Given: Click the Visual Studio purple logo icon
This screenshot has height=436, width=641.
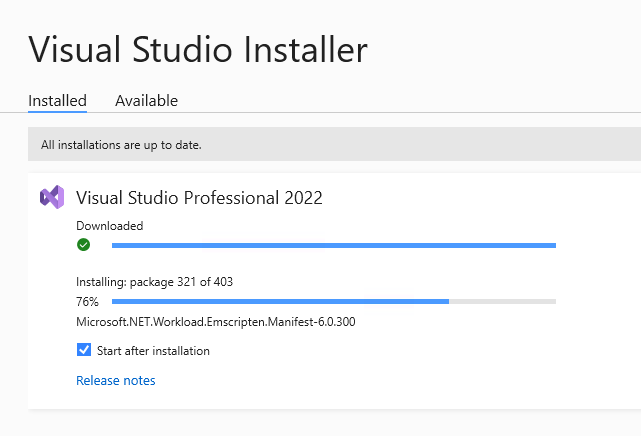Looking at the screenshot, I should tap(52, 197).
